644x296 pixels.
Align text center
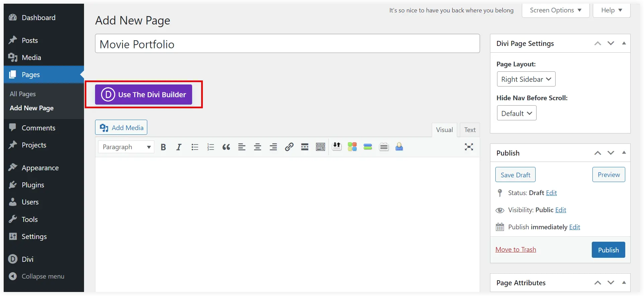pos(257,147)
